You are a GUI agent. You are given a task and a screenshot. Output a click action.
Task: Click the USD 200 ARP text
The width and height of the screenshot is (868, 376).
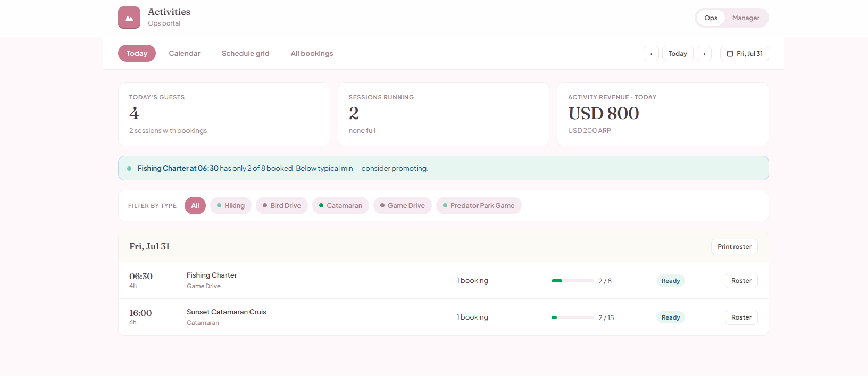click(589, 131)
